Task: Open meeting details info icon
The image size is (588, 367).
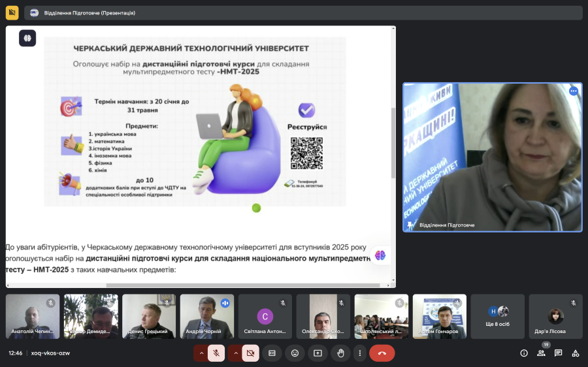Action: pyautogui.click(x=524, y=353)
